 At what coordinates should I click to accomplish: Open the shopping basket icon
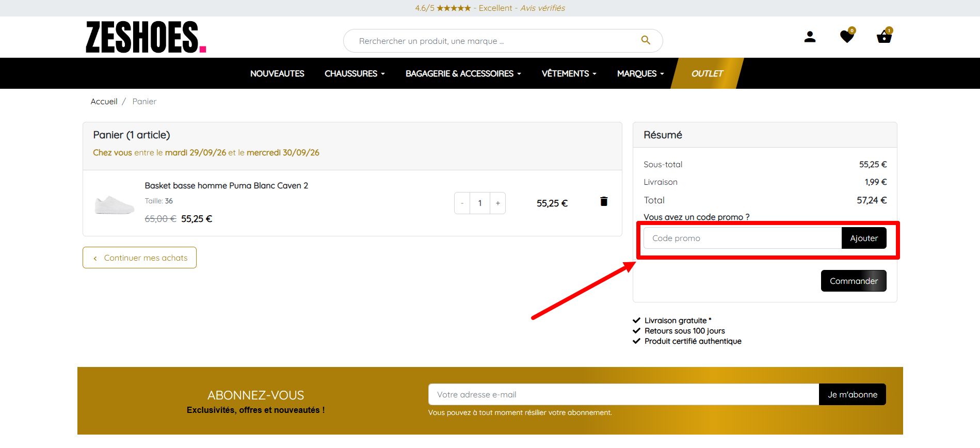(885, 36)
